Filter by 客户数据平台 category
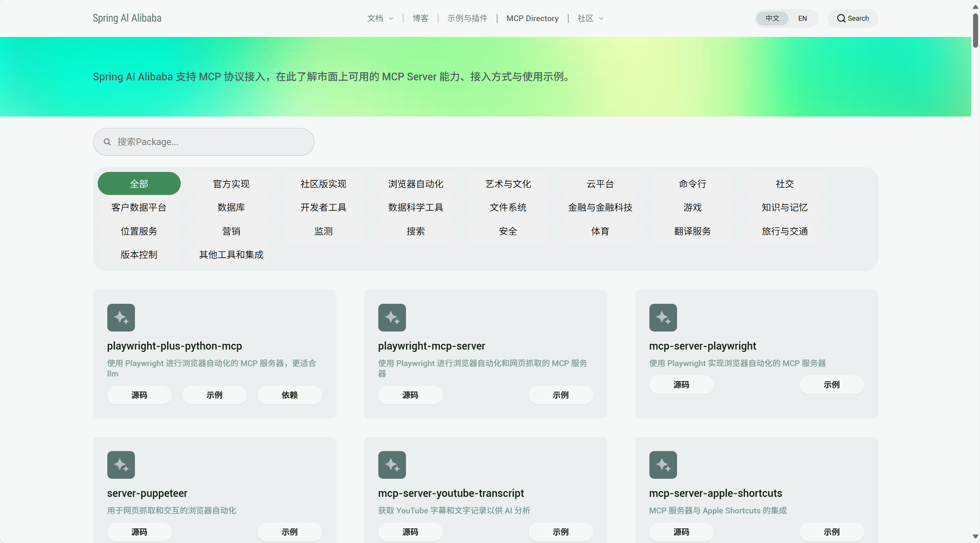980x543 pixels. [x=139, y=208]
